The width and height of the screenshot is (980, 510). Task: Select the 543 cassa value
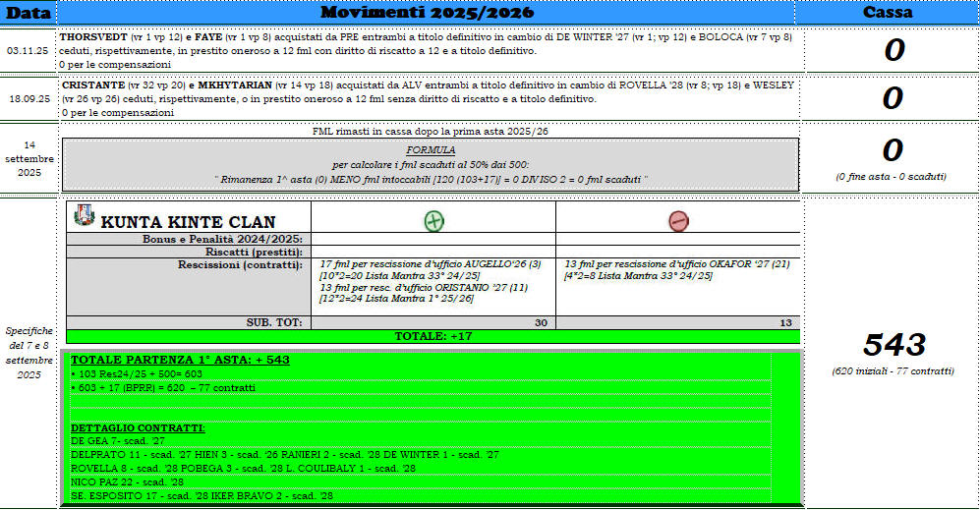[894, 344]
